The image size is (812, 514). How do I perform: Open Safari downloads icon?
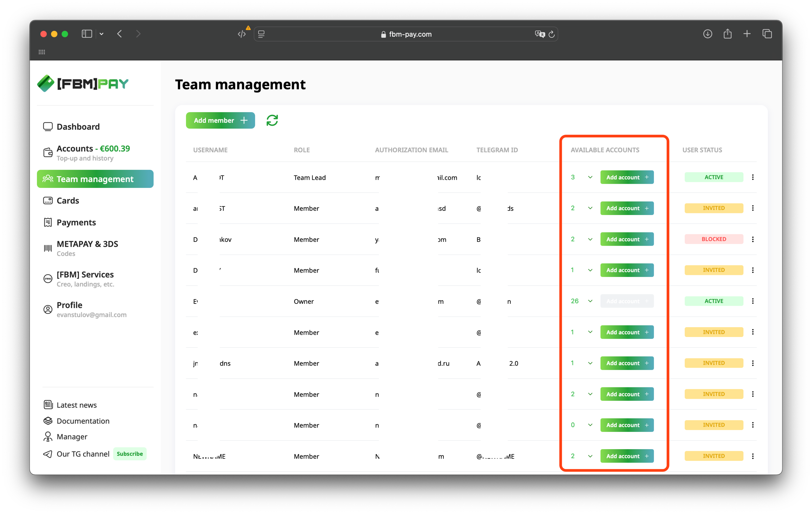point(707,34)
